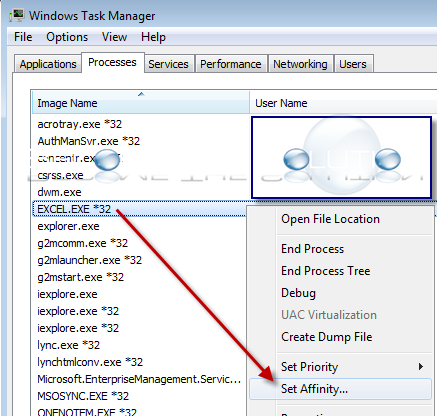
Task: Select the explorer.exe process row
Action: click(x=68, y=226)
